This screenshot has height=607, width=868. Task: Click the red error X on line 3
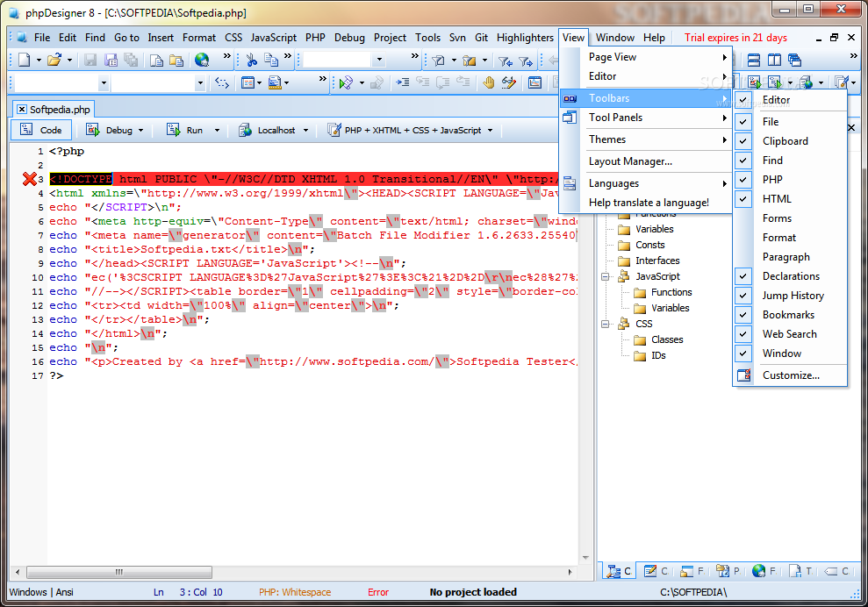pos(29,179)
